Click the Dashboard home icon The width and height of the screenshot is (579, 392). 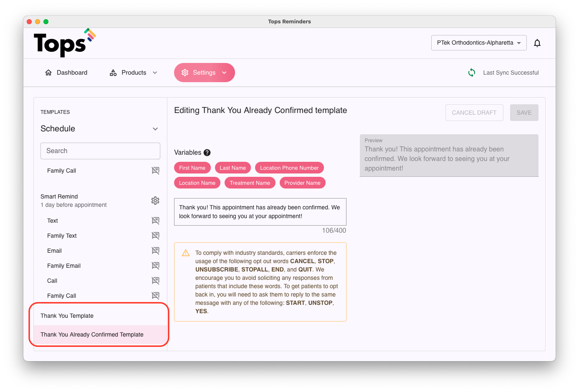48,73
